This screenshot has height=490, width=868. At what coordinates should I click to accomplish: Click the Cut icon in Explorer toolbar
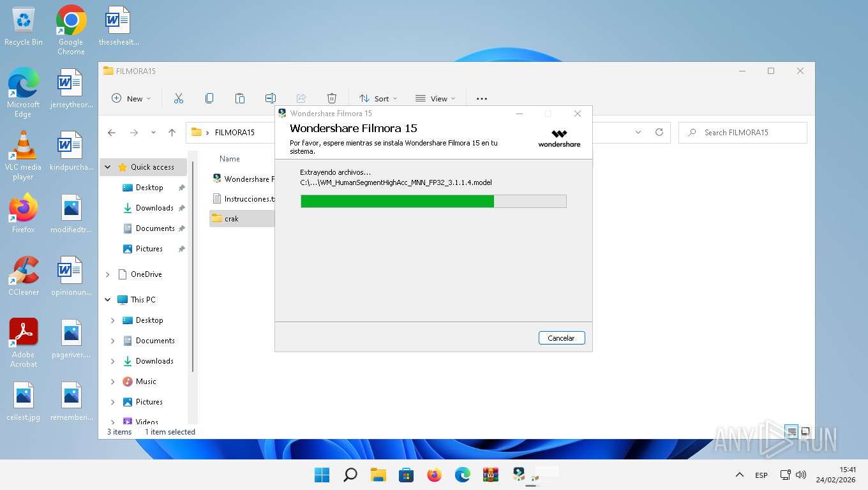pos(179,98)
